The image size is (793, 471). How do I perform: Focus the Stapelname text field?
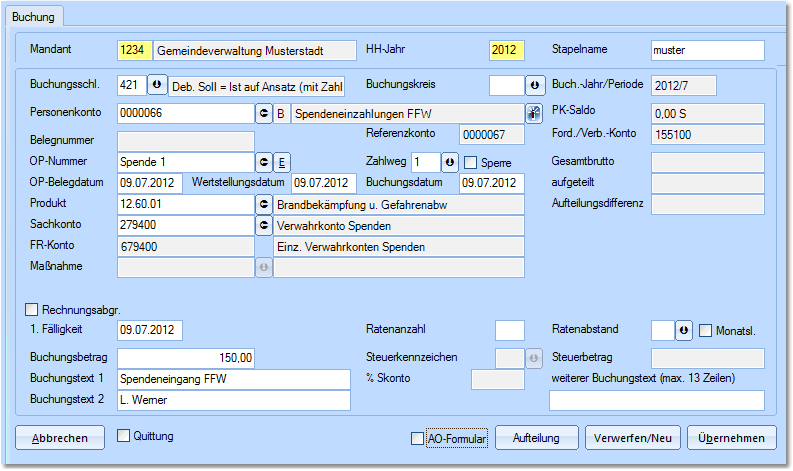706,50
